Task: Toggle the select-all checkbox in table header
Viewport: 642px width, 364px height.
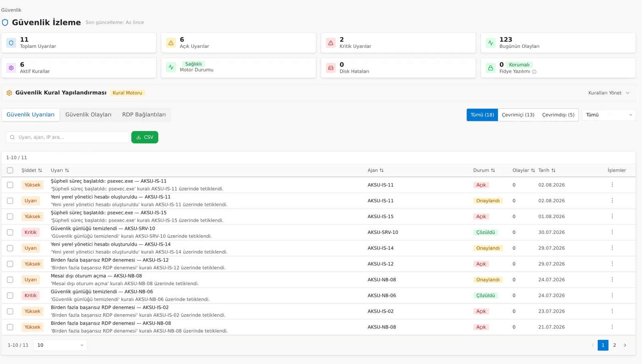Action: [10, 170]
